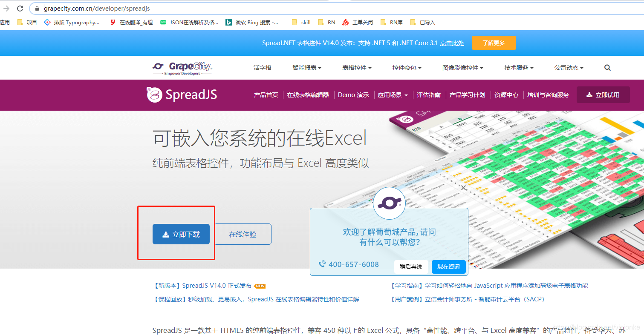Open the 工单关闭 bookmark
The height and width of the screenshot is (335, 644).
tap(358, 22)
